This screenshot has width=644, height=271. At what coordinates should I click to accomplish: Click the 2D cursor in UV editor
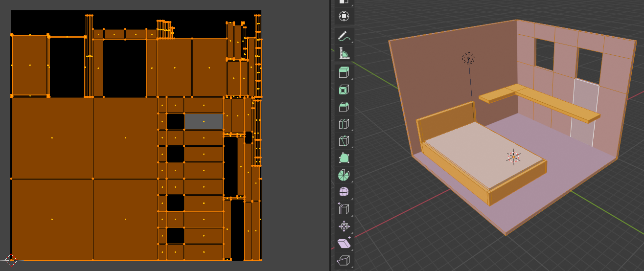click(x=11, y=261)
